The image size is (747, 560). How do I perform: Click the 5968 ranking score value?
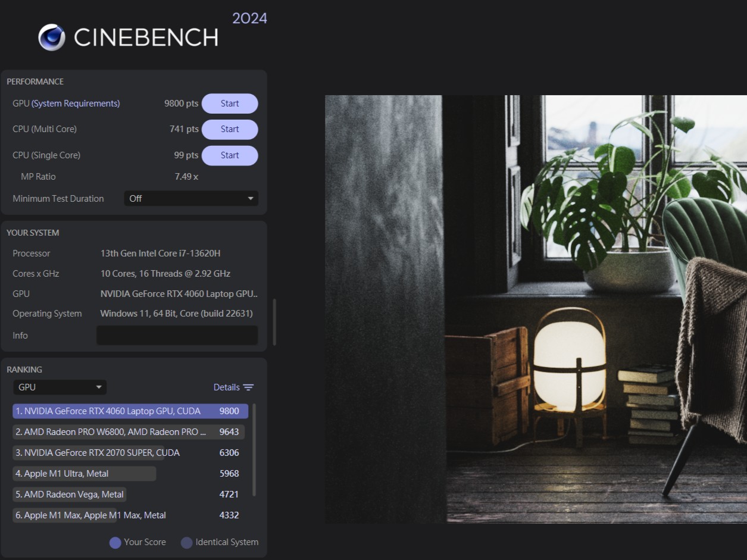[x=229, y=474]
